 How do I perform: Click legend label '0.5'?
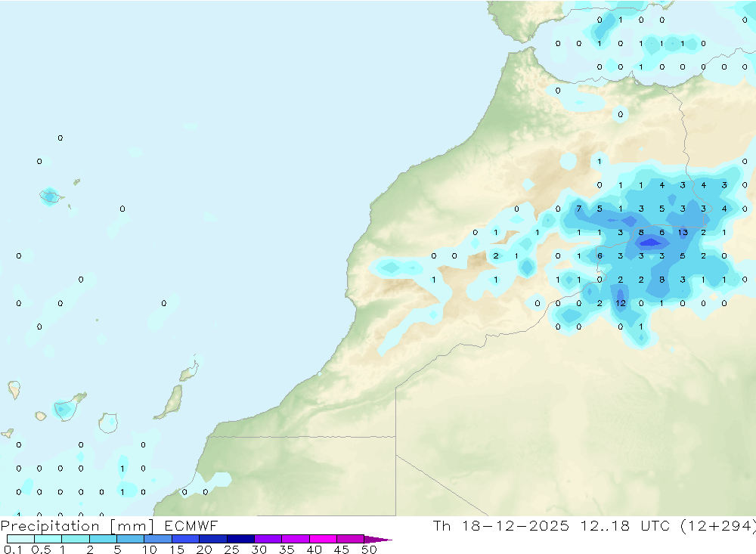pos(41,549)
